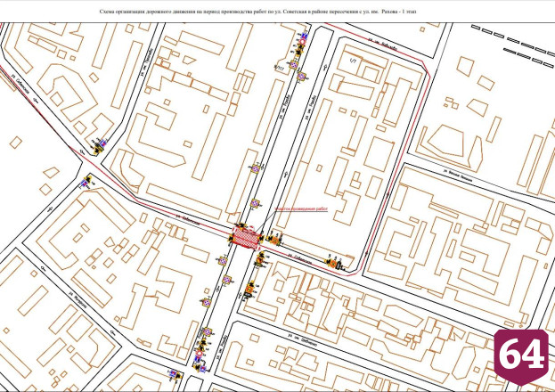Viewport: 555px width, 392px height.
Task: Select the blue sign on the left side street
Action: (x=85, y=183)
